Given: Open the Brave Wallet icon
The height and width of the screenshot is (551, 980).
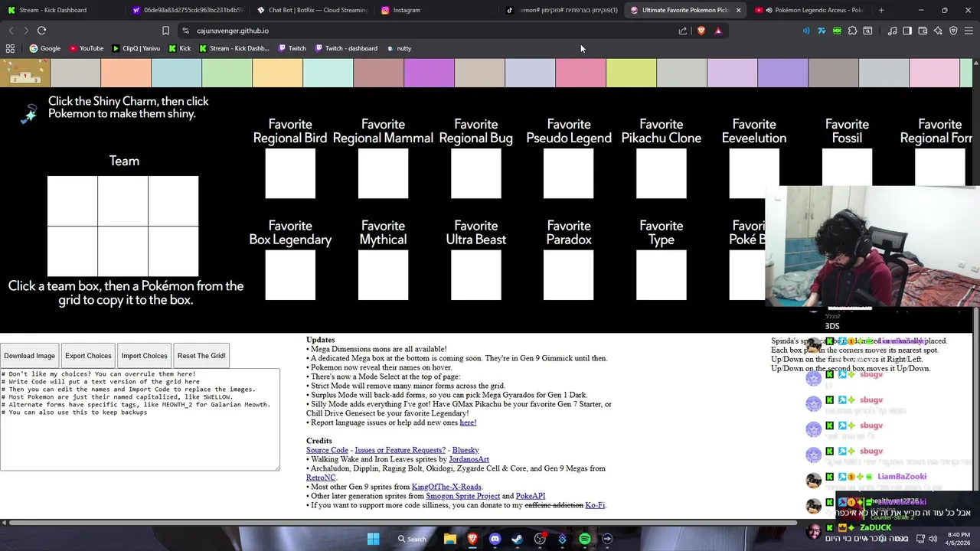Looking at the screenshot, I should coord(923,31).
